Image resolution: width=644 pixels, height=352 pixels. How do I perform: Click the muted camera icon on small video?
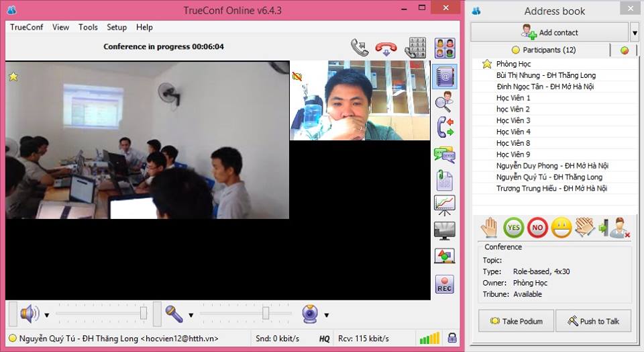click(297, 76)
